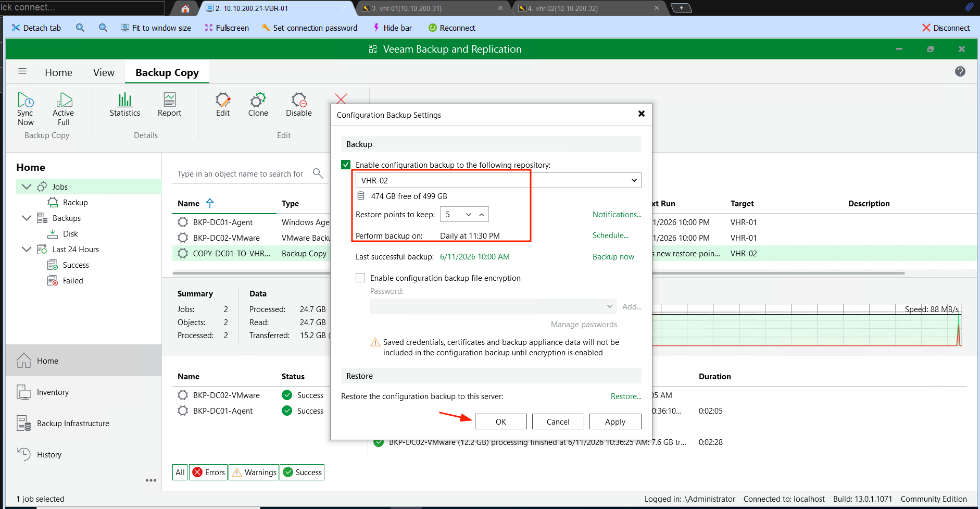
Task: Disable the selected job
Action: (299, 105)
